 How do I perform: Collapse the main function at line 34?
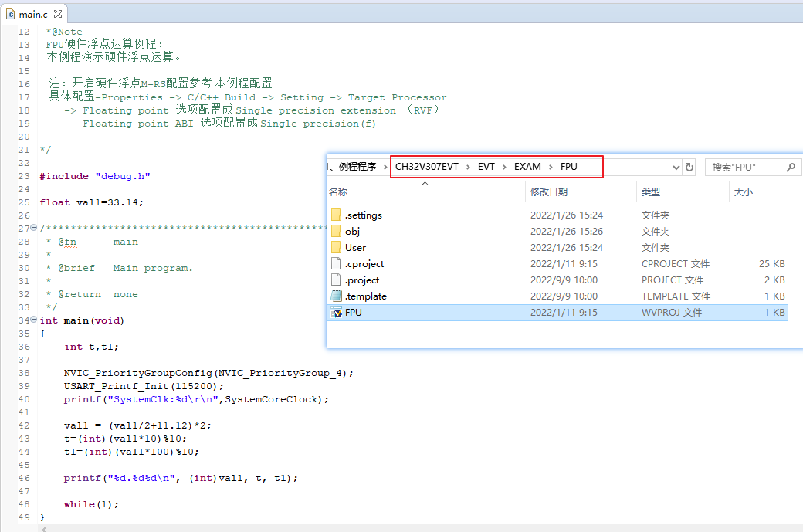(33, 320)
